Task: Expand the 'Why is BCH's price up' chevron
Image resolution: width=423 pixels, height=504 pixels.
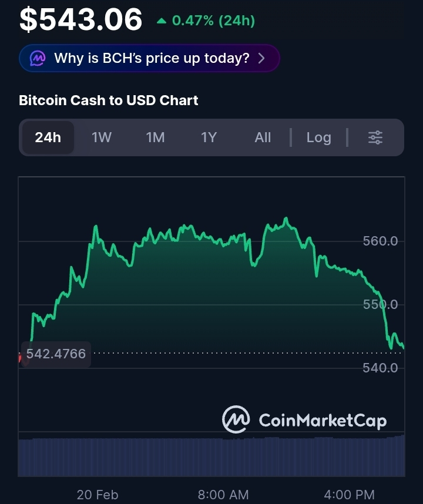Action: click(x=261, y=59)
